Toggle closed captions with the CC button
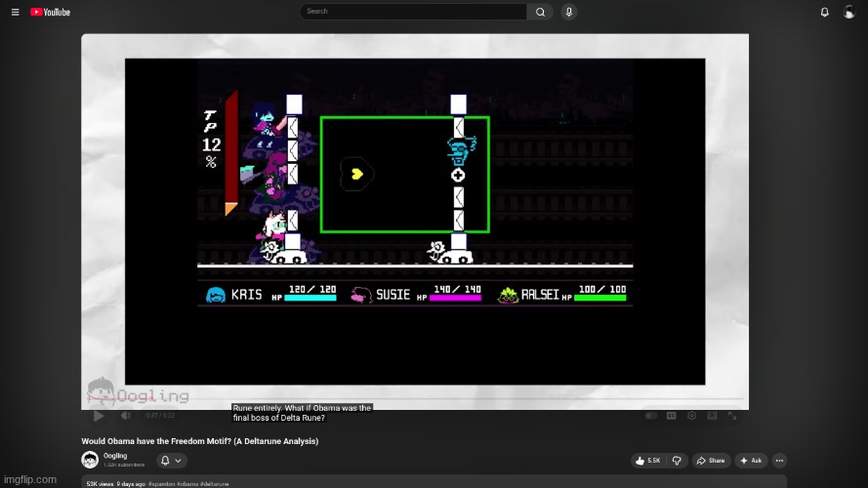Viewport: 868px width, 488px height. click(x=672, y=416)
